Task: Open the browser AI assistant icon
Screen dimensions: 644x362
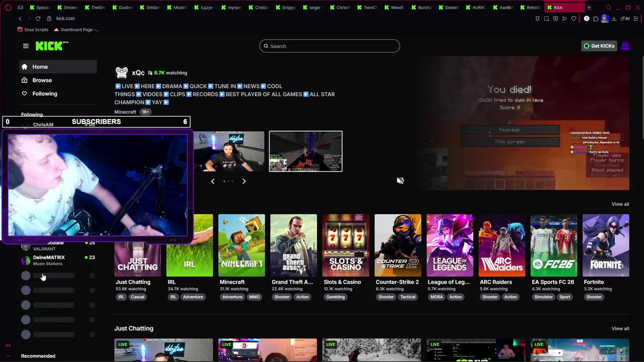Action: pyautogui.click(x=626, y=19)
